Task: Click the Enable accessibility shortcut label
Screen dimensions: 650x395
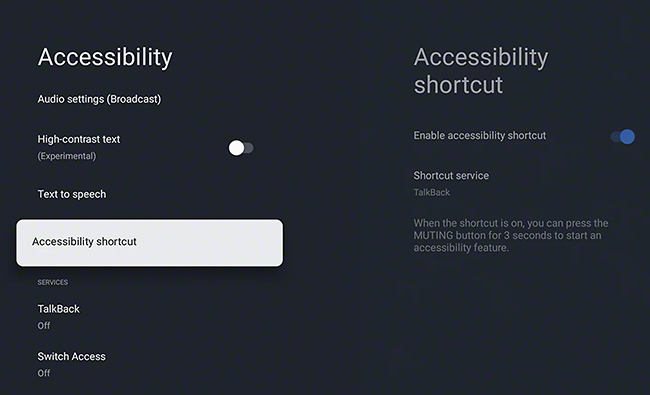Action: tap(480, 136)
